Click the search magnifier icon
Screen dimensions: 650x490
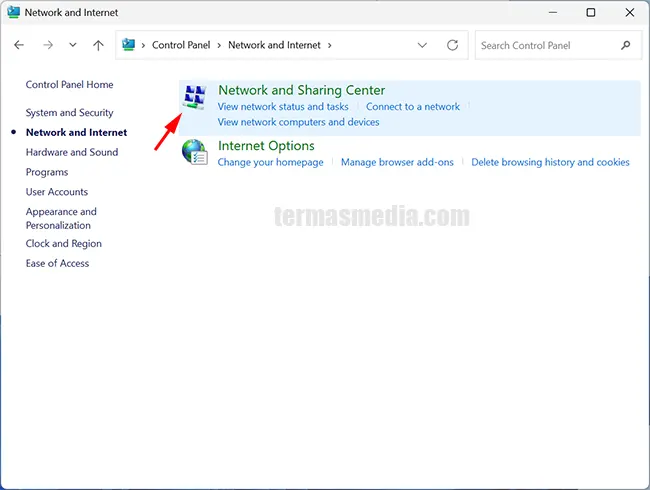point(626,45)
